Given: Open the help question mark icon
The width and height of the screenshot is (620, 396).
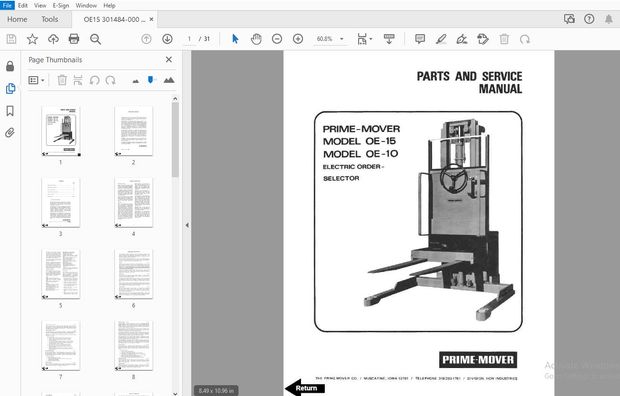Looking at the screenshot, I should pos(589,19).
